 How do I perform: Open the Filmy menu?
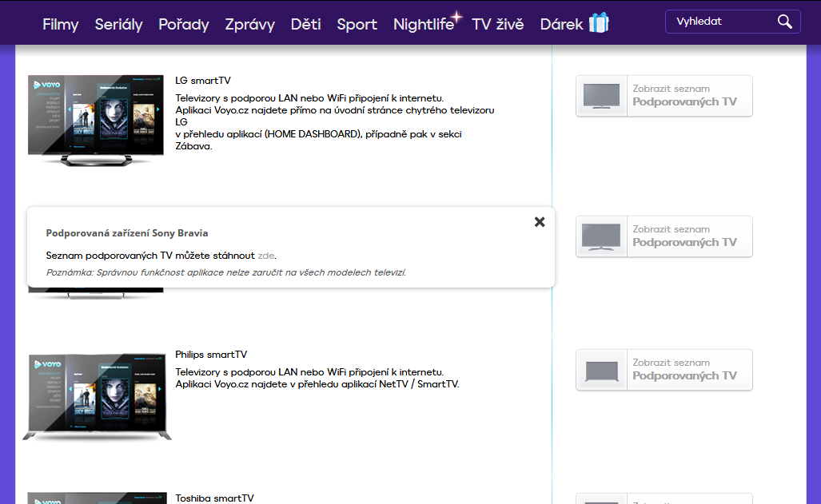61,25
